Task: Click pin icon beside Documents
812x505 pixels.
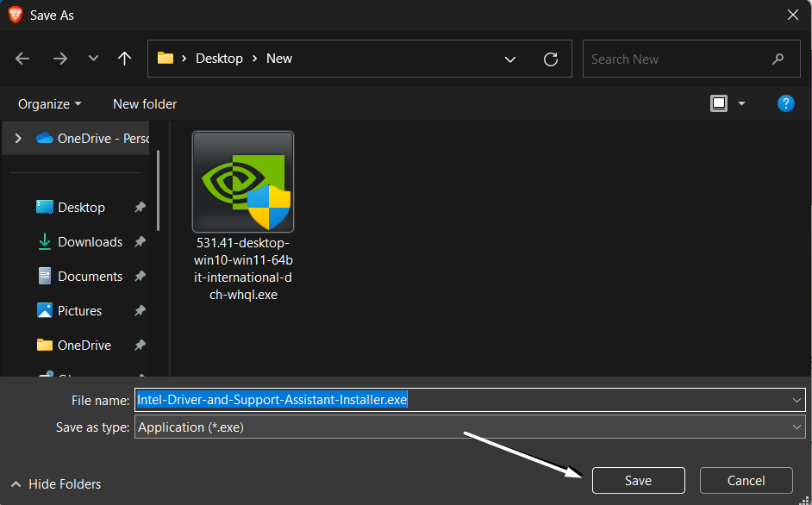Action: point(140,277)
